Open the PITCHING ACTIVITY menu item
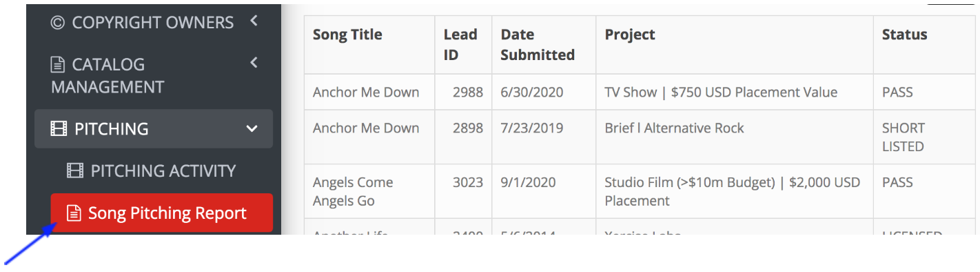The height and width of the screenshot is (272, 980). coord(154,171)
